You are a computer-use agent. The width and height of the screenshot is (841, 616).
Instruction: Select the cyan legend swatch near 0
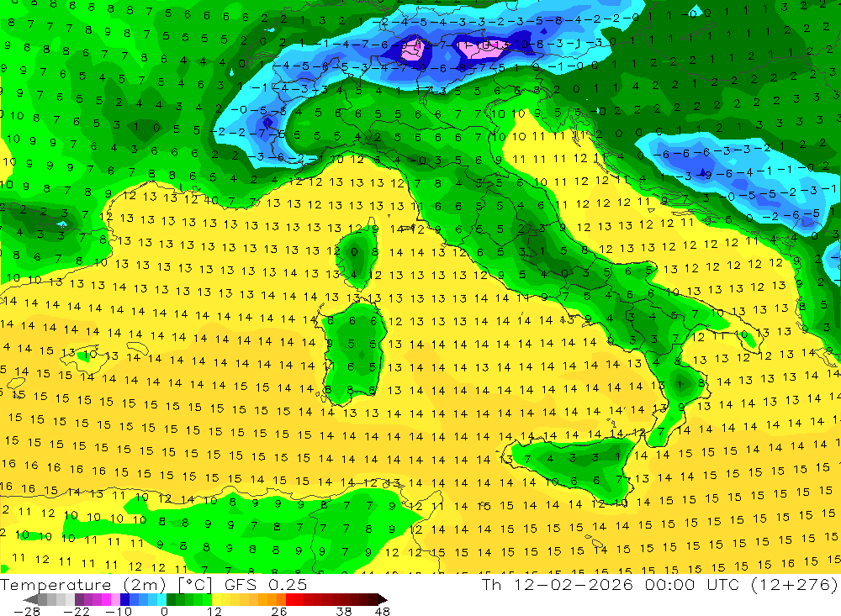[x=161, y=599]
